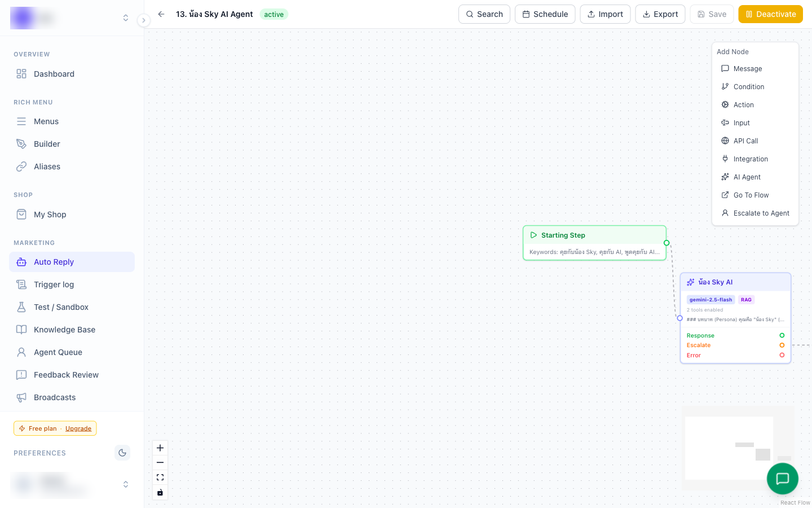Add a Go To Flow node
Screen dimensions: 812x508
(x=756, y=195)
